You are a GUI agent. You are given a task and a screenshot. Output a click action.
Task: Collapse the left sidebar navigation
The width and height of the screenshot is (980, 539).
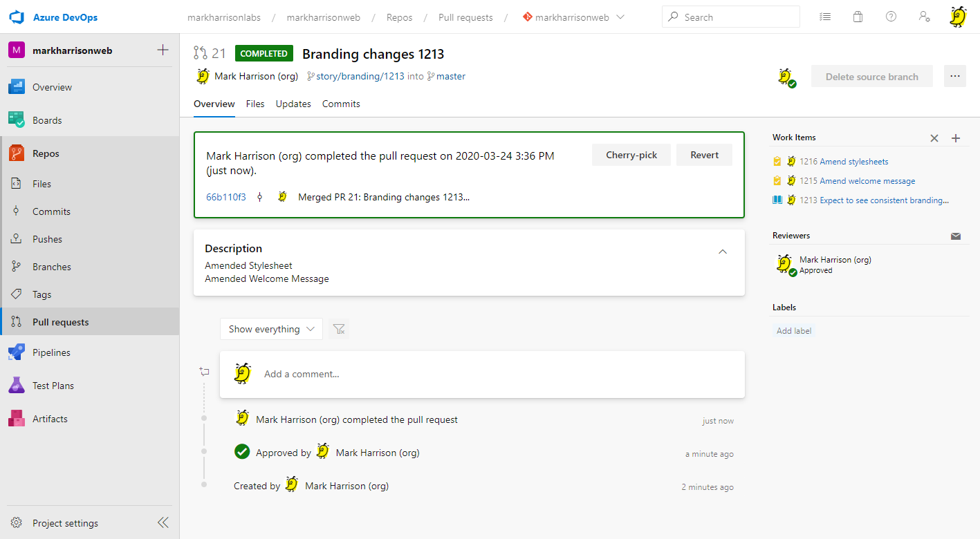pyautogui.click(x=163, y=522)
